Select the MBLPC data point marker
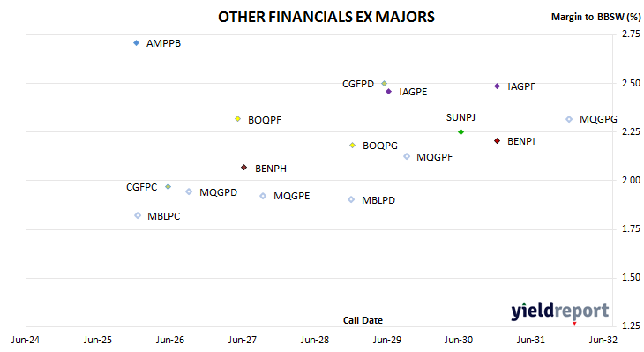The image size is (644, 352). click(x=138, y=215)
